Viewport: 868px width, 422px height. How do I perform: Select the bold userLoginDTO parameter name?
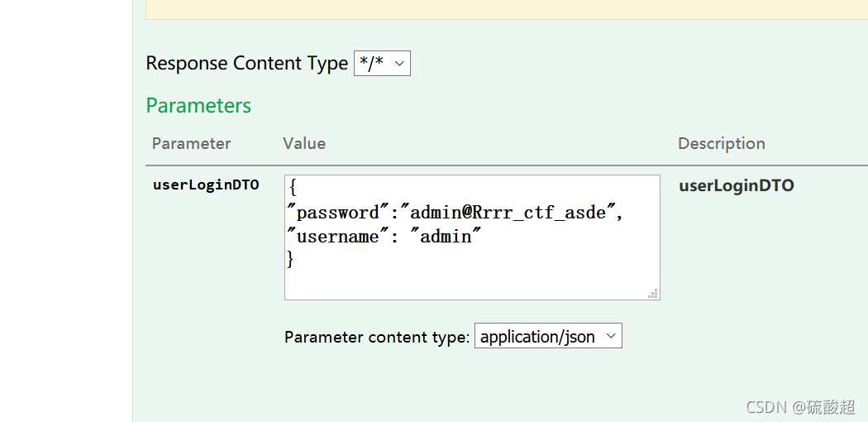(206, 185)
